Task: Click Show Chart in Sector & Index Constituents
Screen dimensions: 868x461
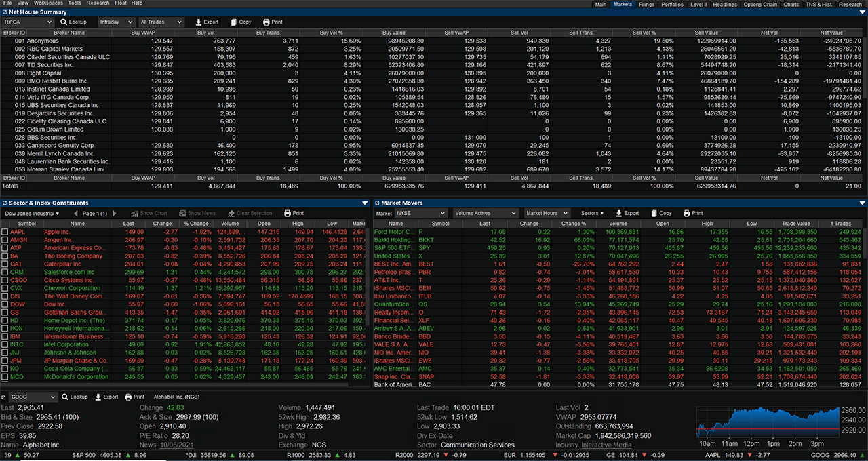Action: coord(149,213)
